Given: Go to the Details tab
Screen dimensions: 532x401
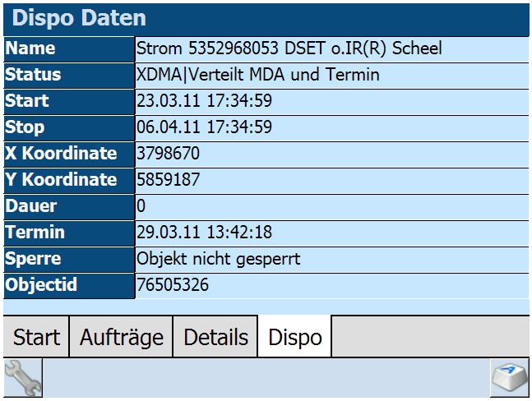Looking at the screenshot, I should (215, 337).
